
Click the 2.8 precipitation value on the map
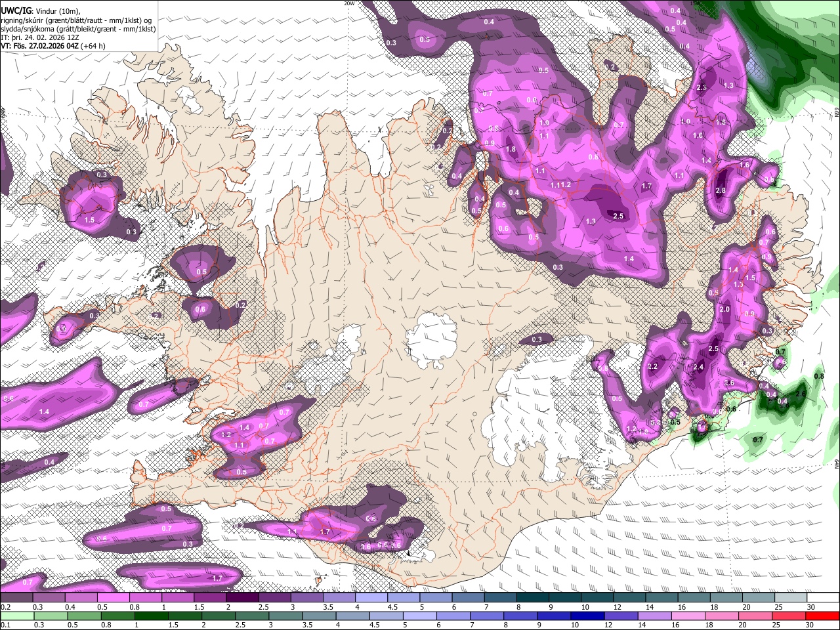pos(721,190)
